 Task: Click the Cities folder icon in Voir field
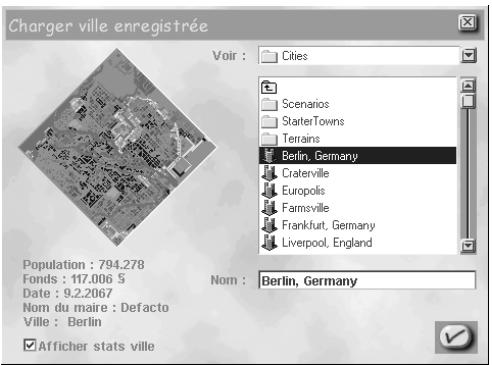269,56
